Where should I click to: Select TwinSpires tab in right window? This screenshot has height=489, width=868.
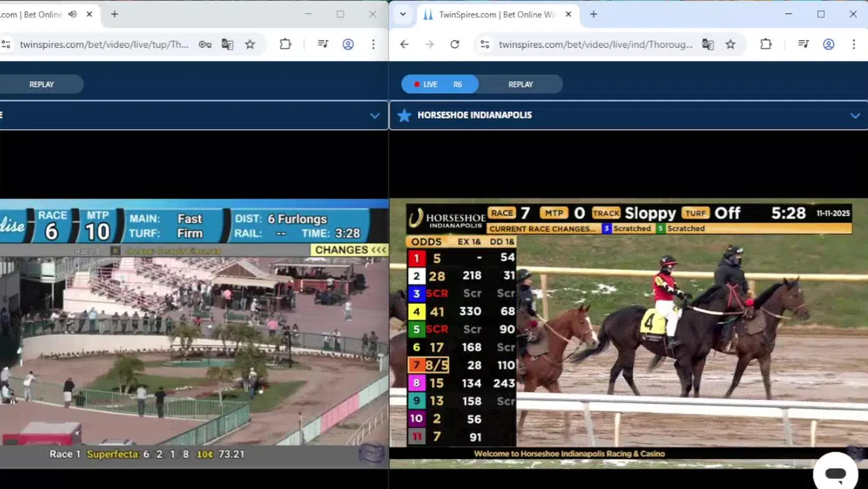pyautogui.click(x=496, y=14)
